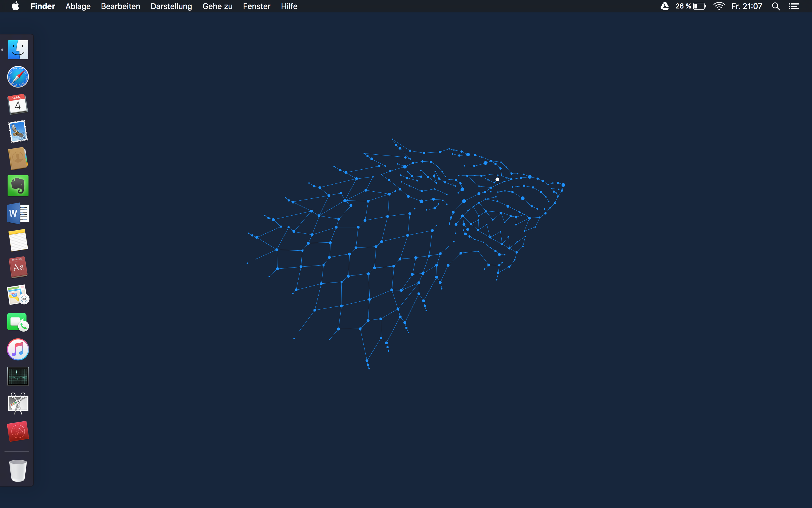Viewport: 812px width, 508px height.
Task: Show battery status at 26 %
Action: (690, 6)
